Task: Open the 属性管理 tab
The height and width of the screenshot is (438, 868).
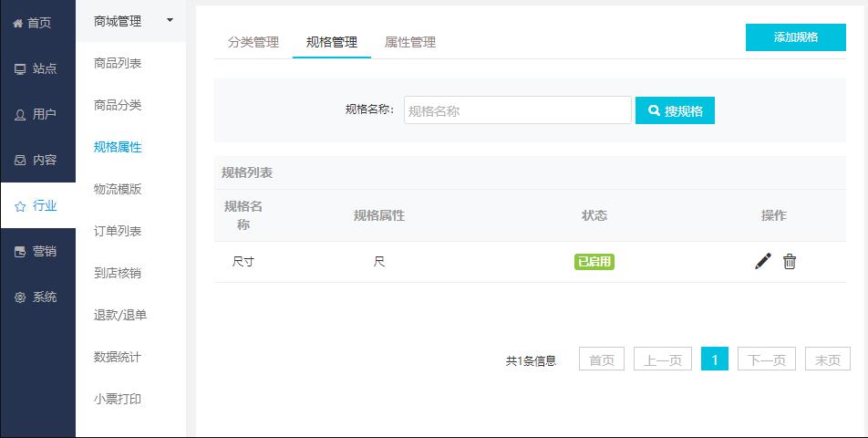Action: pos(410,42)
